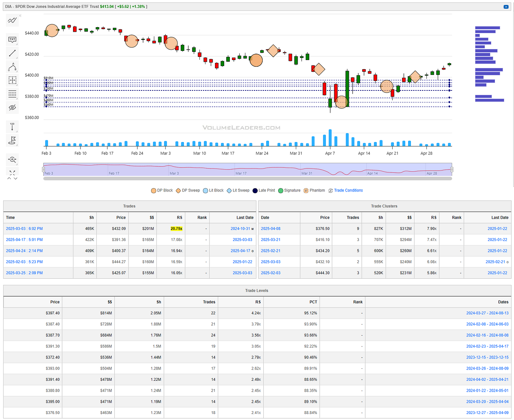Open the 123 arrow marker tool

coord(12,126)
